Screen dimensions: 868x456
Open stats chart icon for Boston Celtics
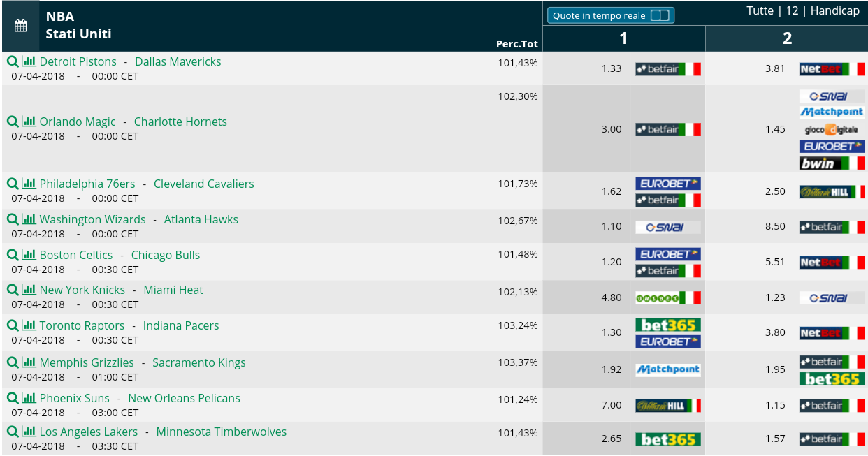tap(29, 255)
